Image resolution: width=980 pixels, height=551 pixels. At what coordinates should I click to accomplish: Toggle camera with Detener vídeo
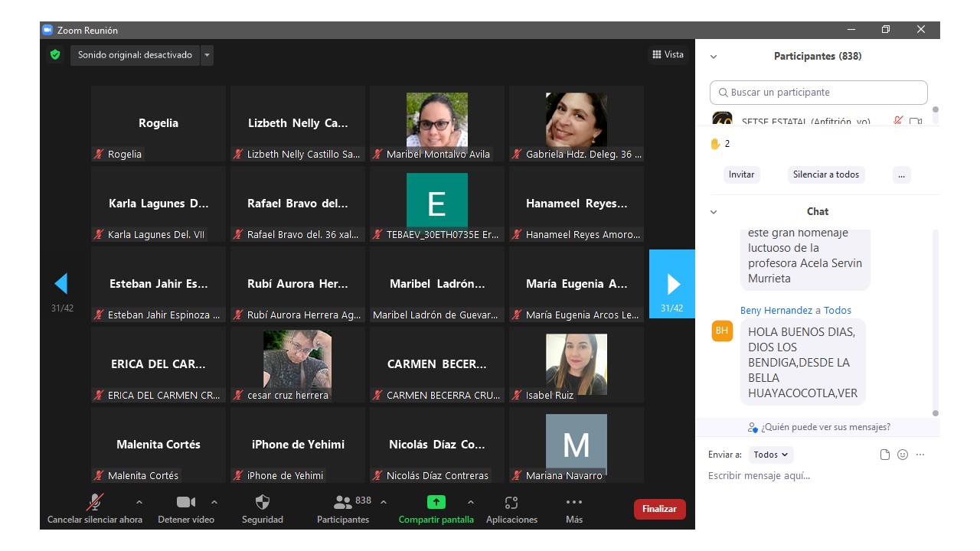(186, 510)
